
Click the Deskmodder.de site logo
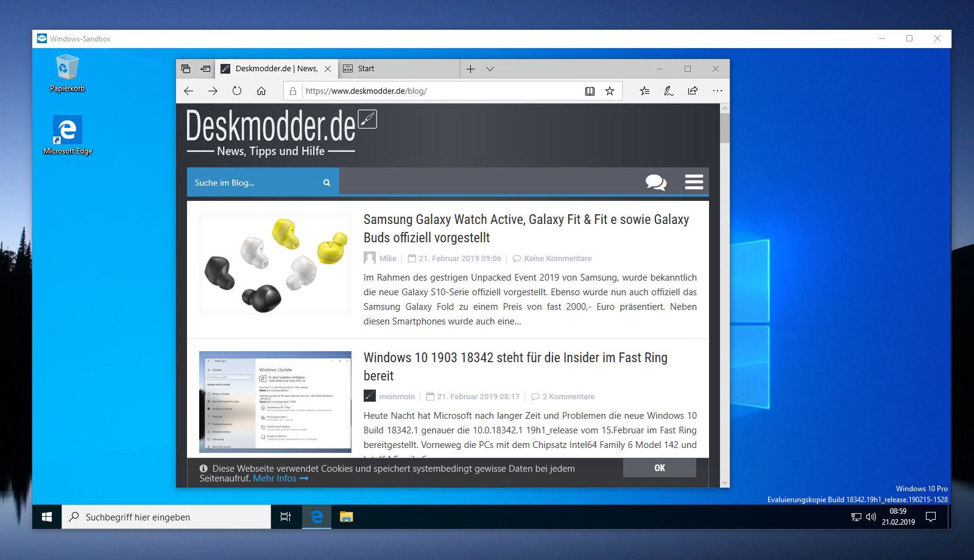tap(281, 133)
